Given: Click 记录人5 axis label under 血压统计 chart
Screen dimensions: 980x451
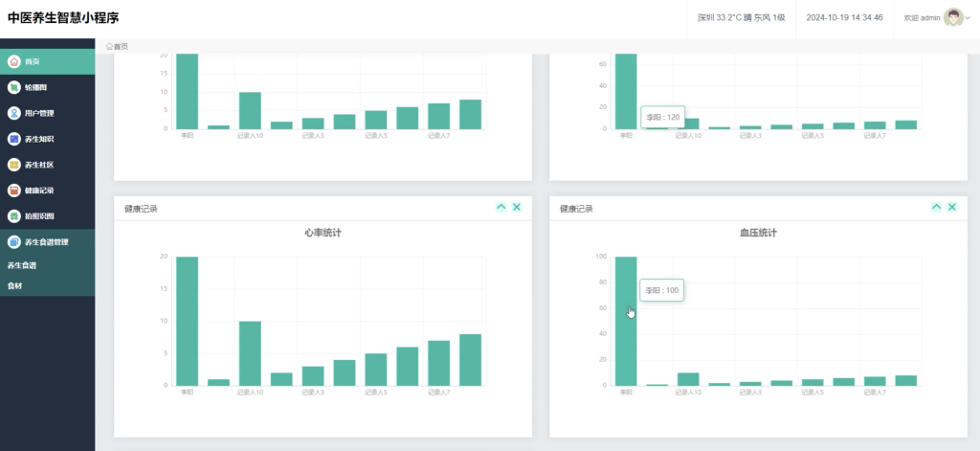Looking at the screenshot, I should [813, 393].
